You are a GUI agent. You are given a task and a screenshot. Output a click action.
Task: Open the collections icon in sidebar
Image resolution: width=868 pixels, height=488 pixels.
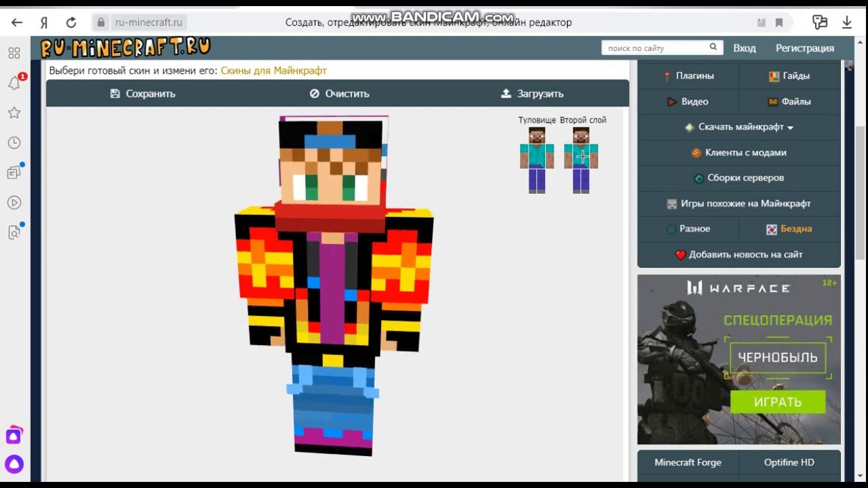pyautogui.click(x=14, y=172)
